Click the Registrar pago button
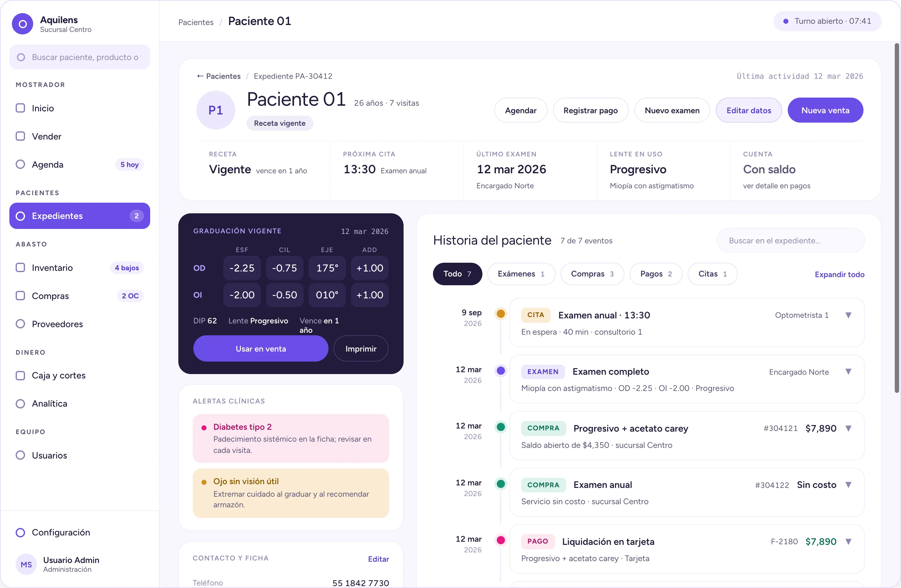The height and width of the screenshot is (588, 901). (590, 110)
